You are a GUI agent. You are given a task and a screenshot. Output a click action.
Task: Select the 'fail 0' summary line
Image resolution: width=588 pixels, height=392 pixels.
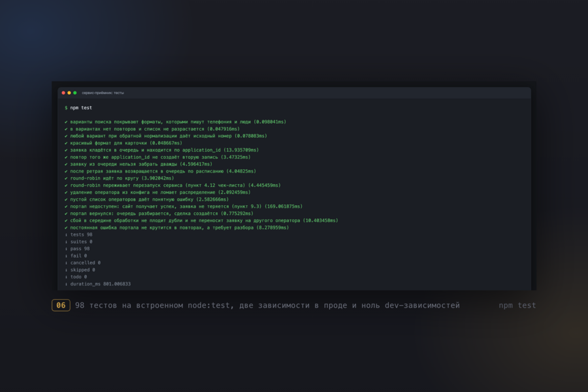coord(76,256)
